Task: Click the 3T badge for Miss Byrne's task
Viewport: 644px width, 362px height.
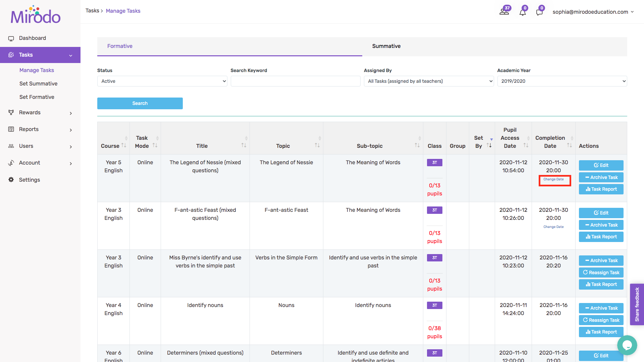Action: tap(435, 258)
